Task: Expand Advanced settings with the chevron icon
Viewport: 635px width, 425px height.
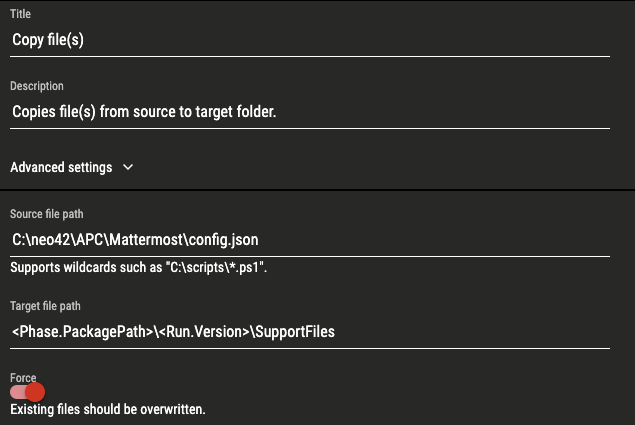Action: (128, 167)
